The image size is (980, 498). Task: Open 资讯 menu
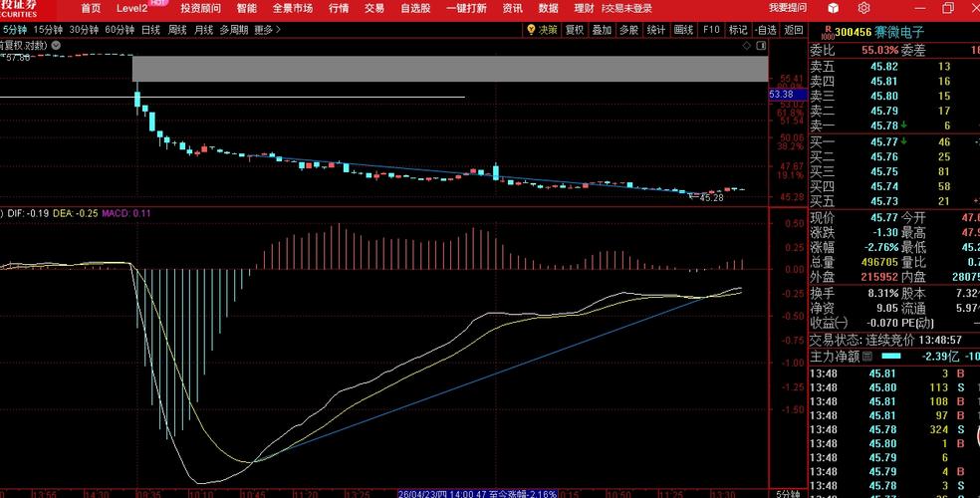click(x=513, y=8)
